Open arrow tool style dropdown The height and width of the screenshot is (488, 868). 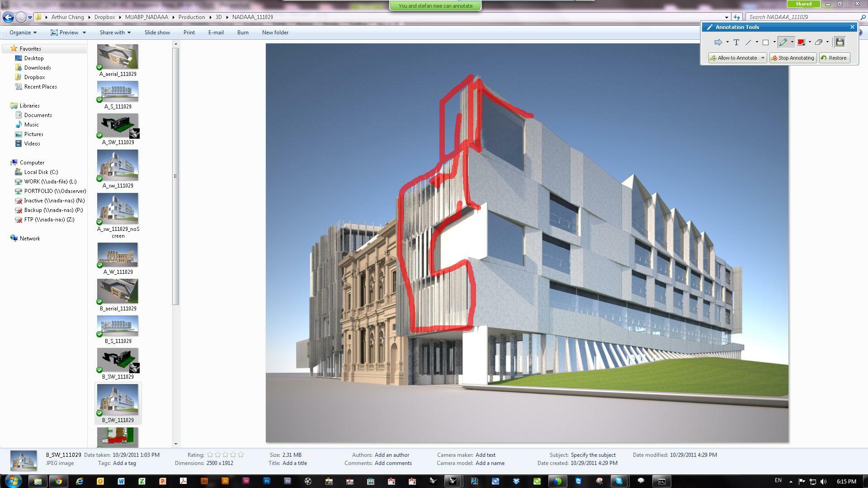(x=727, y=42)
